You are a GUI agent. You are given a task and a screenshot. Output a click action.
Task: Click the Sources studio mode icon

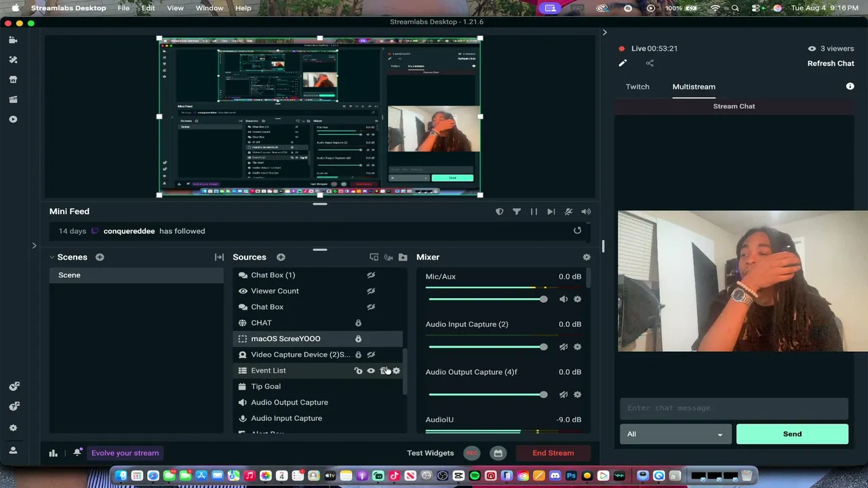tap(374, 257)
